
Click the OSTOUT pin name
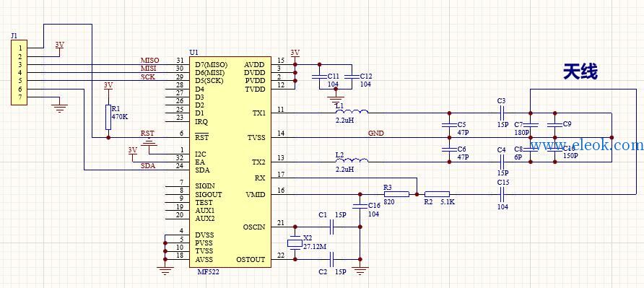click(x=251, y=260)
